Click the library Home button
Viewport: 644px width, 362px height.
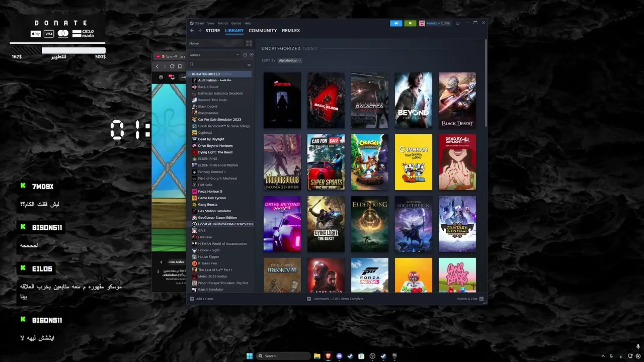coord(215,43)
